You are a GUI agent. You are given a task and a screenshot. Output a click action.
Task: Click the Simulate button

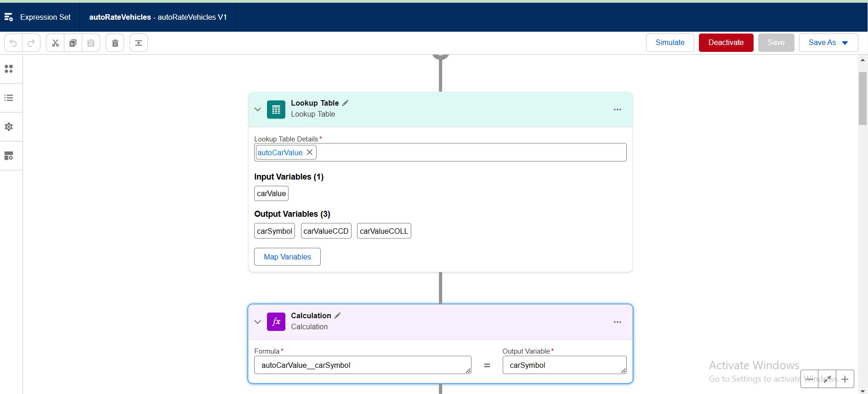click(669, 43)
